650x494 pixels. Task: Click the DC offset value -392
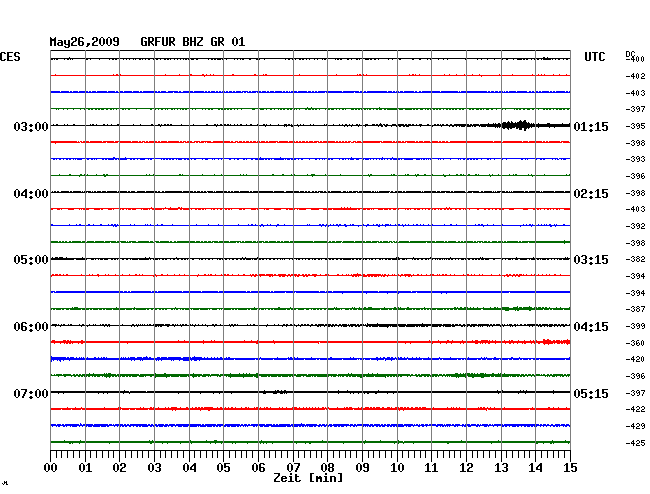[x=635, y=226]
